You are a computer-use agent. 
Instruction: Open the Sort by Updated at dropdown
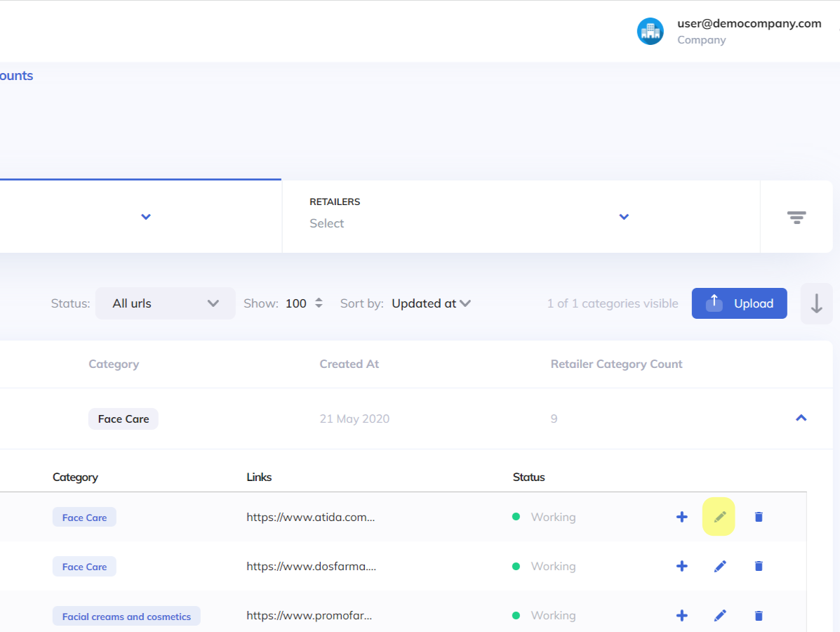click(431, 303)
